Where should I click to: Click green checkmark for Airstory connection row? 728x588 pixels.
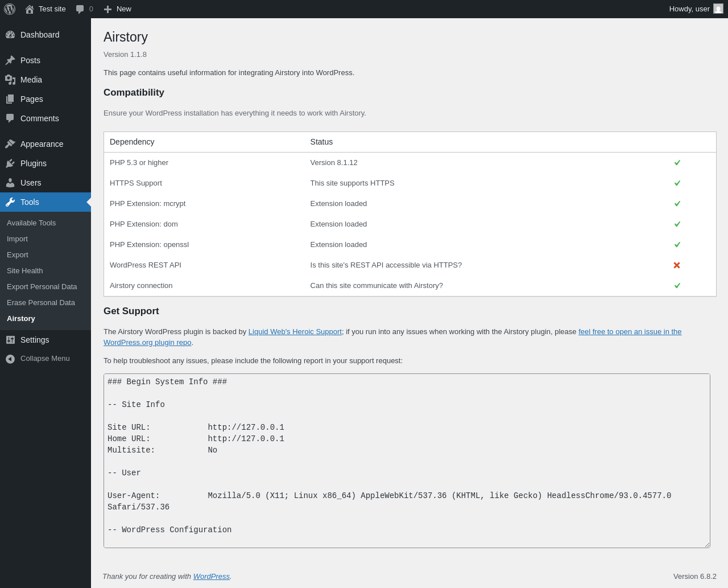(677, 286)
